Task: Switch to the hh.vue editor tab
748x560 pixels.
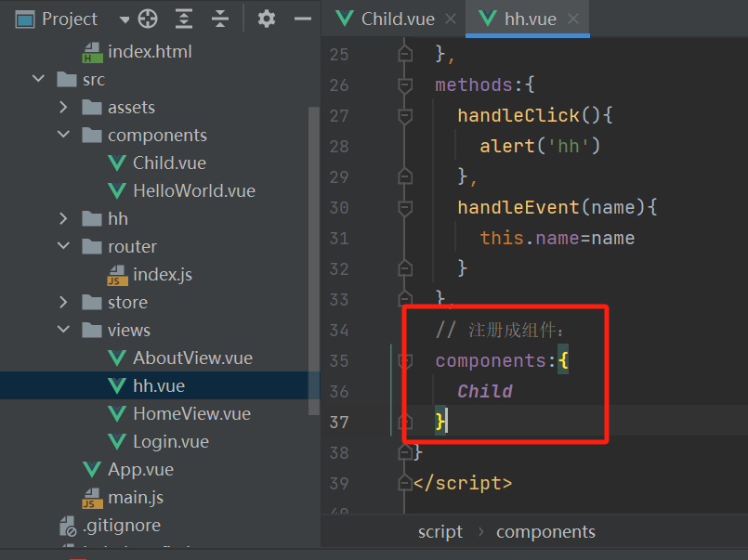Action: [x=530, y=20]
